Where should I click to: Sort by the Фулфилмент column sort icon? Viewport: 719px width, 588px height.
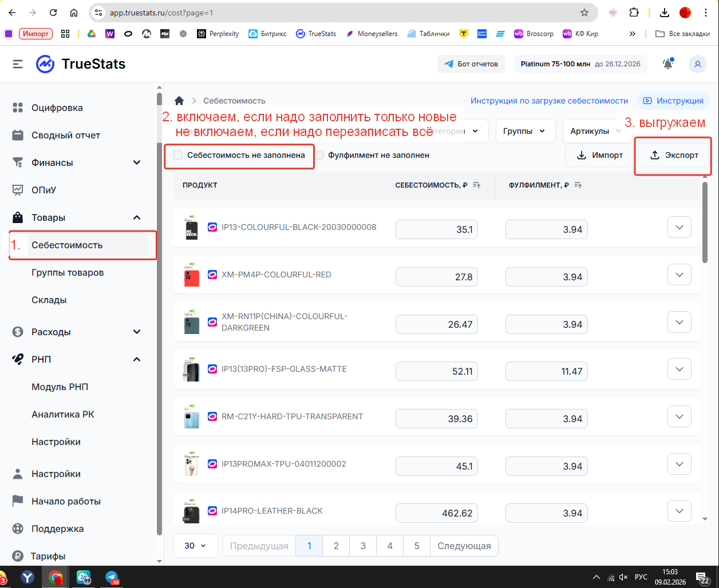pos(578,185)
